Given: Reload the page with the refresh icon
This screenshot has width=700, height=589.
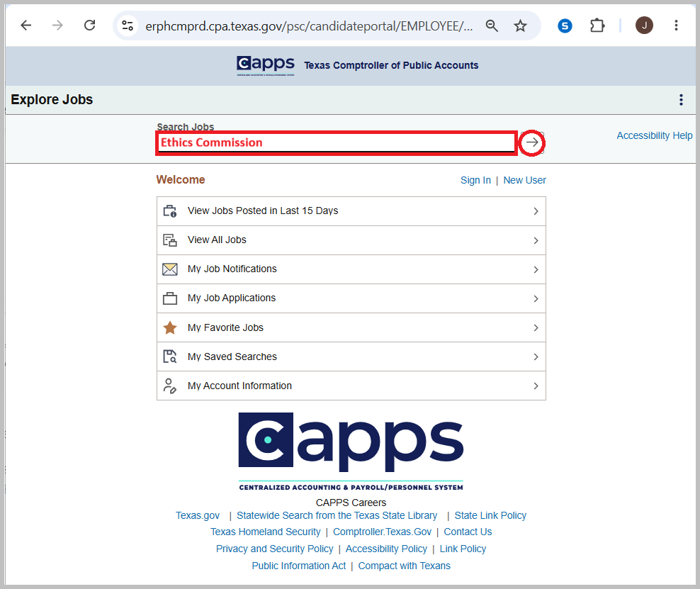Looking at the screenshot, I should click(90, 26).
